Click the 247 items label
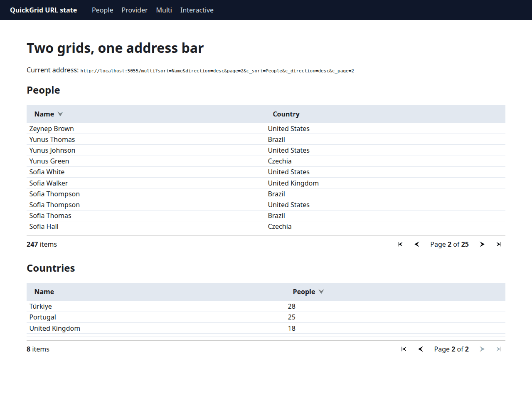 coord(42,244)
